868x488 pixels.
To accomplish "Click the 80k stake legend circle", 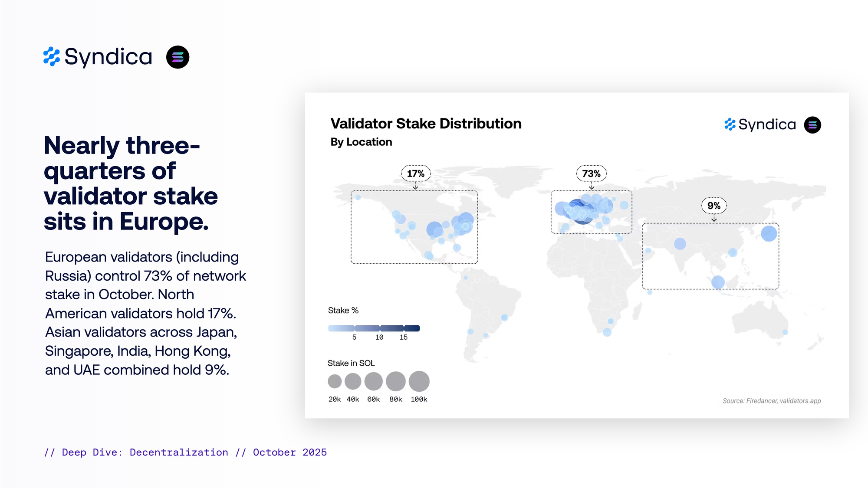I will click(x=395, y=381).
